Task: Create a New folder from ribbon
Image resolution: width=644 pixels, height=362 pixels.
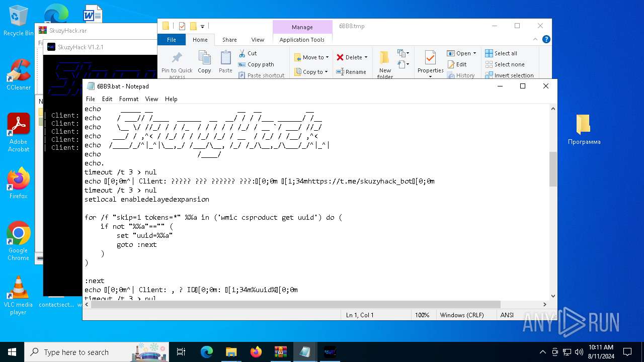Action: coord(385,64)
